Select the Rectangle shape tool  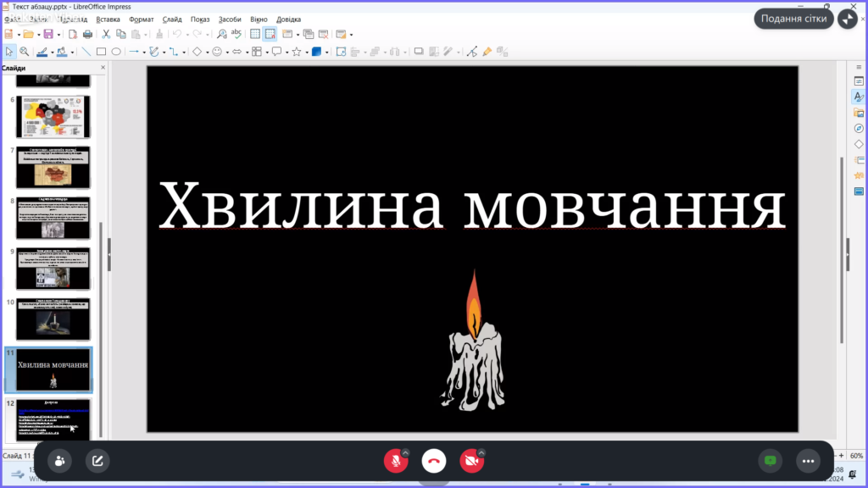[x=101, y=52]
